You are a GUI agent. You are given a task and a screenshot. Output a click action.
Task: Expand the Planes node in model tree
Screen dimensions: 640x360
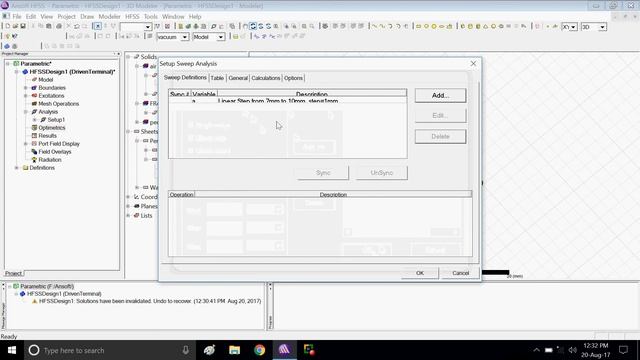[128, 206]
